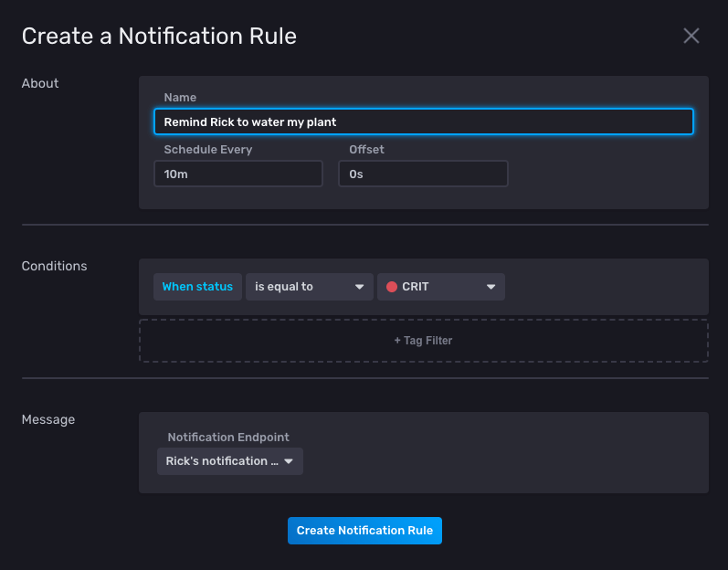
Task: Click the Offset 0s input field
Action: pos(423,174)
